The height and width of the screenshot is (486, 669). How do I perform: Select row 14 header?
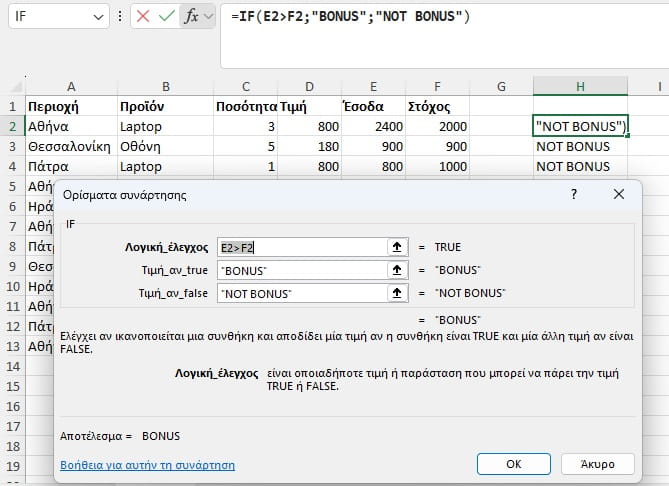coord(13,367)
